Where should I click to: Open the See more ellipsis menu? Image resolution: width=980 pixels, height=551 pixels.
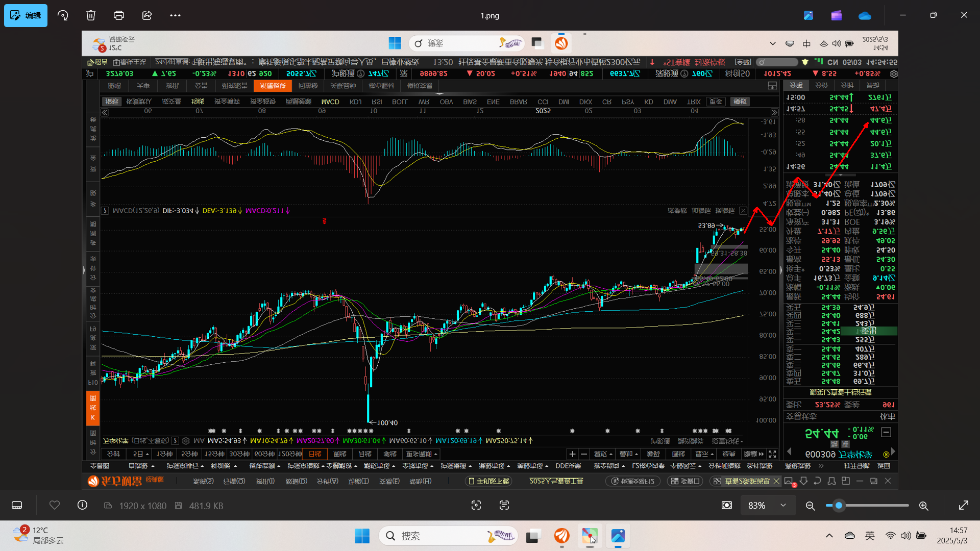pos(175,15)
